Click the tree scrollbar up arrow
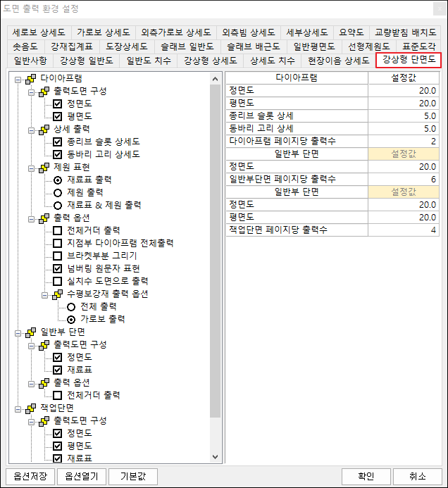 click(x=215, y=79)
